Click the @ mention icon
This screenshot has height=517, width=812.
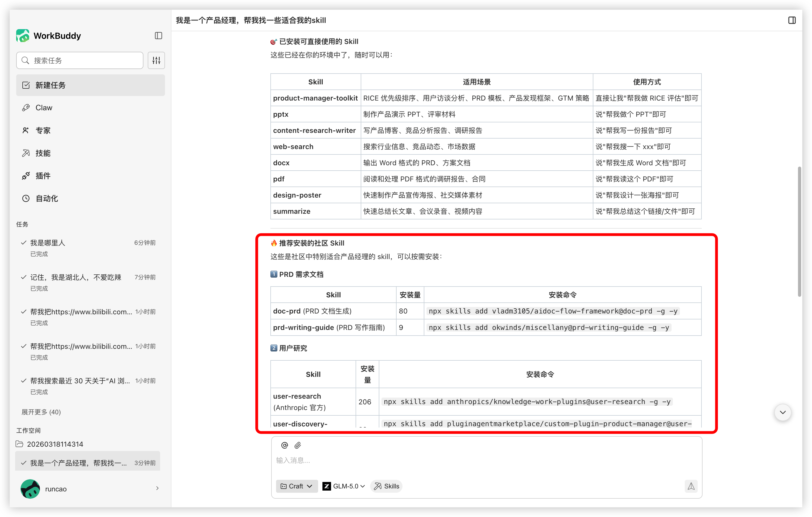284,445
